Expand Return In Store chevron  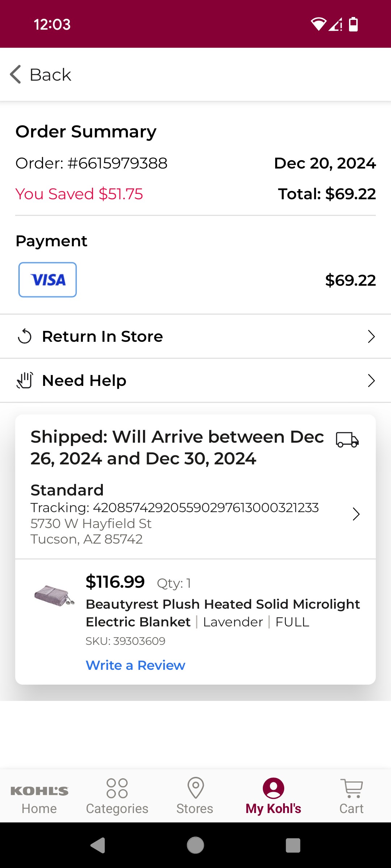371,336
